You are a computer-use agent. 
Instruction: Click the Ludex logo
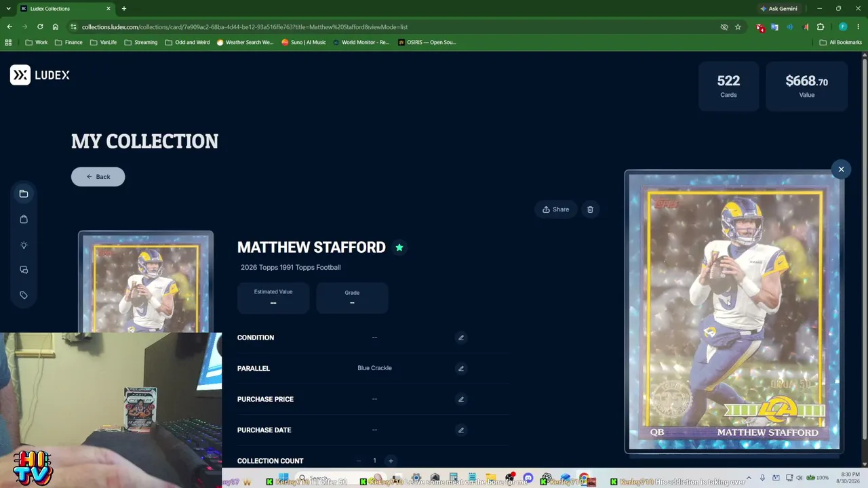[40, 75]
